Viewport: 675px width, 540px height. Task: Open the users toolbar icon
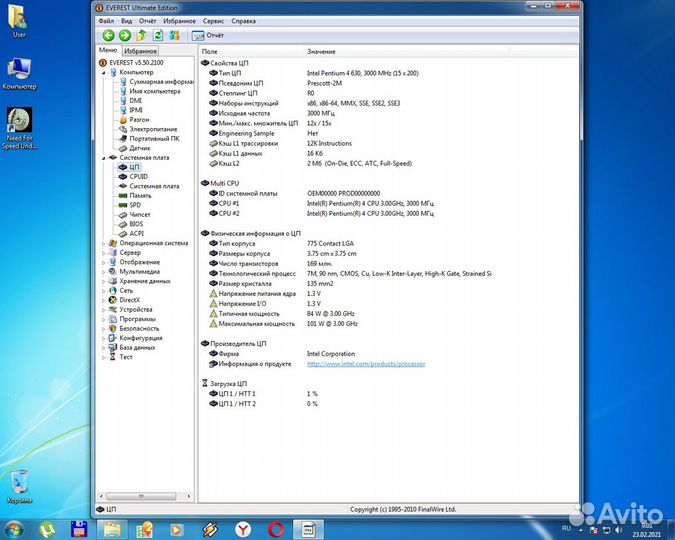pos(174,35)
